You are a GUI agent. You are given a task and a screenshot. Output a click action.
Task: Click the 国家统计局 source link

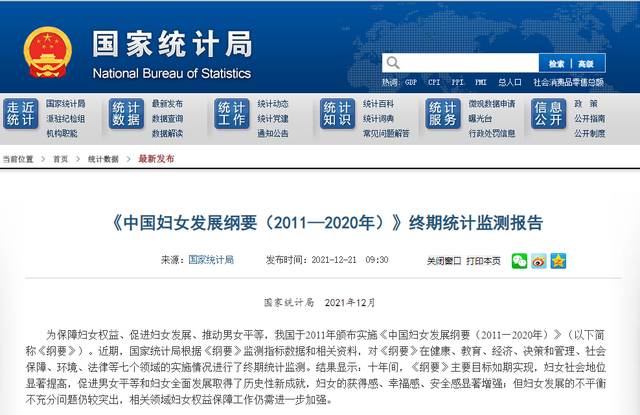211,260
